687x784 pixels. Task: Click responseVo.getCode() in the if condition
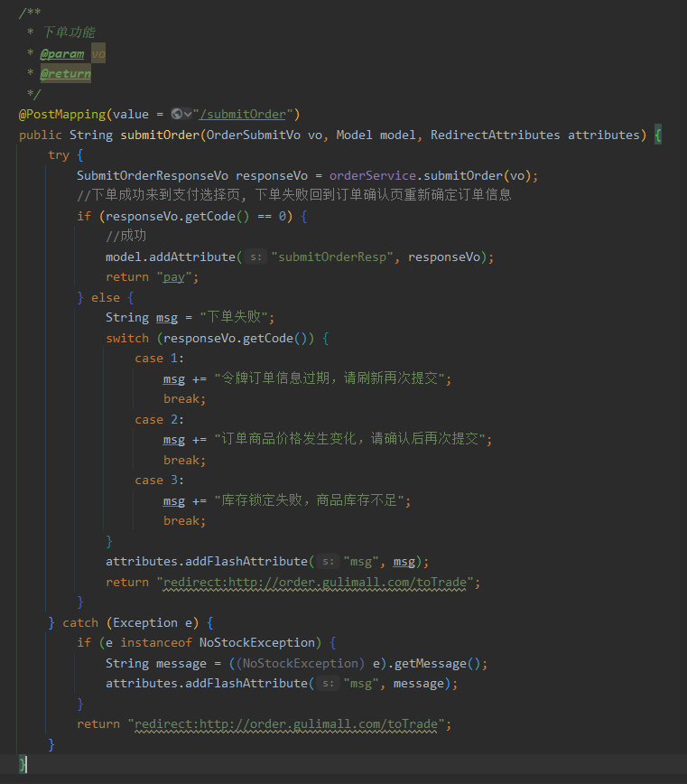[177, 217]
